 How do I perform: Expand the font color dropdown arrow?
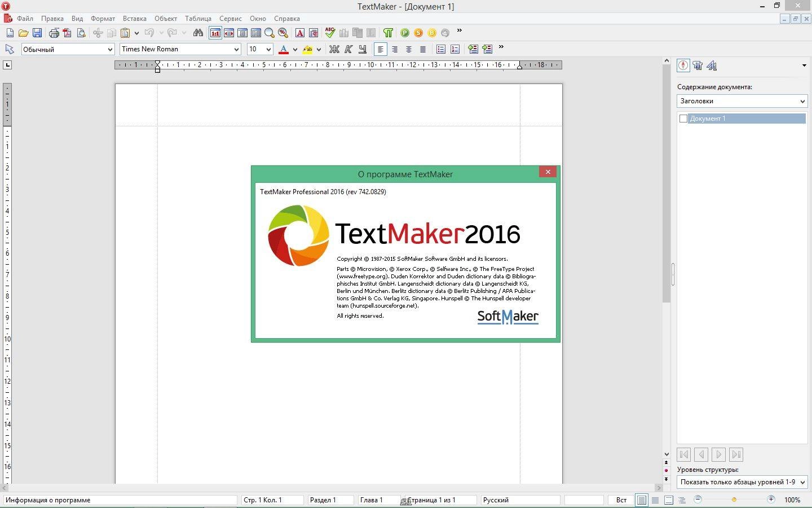tap(294, 49)
